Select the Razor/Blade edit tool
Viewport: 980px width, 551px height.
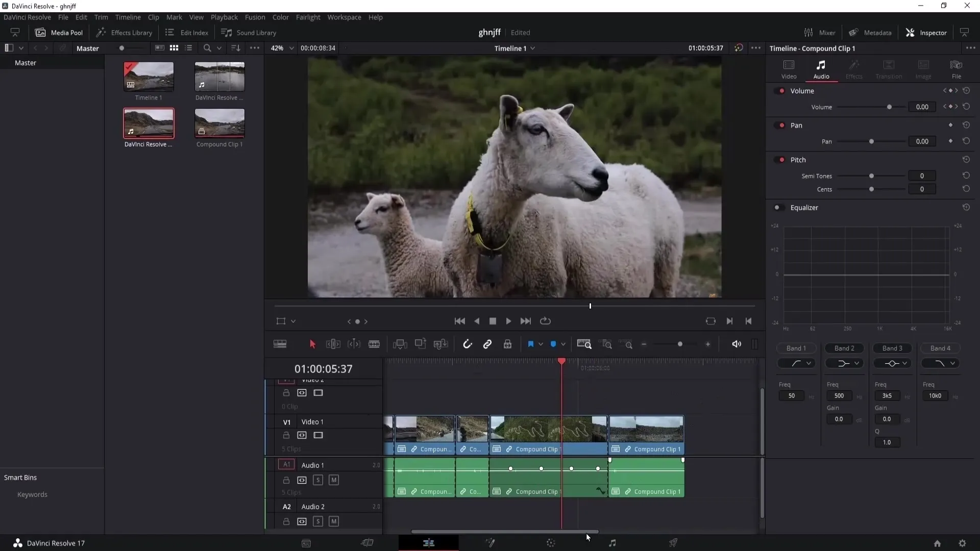pos(375,344)
